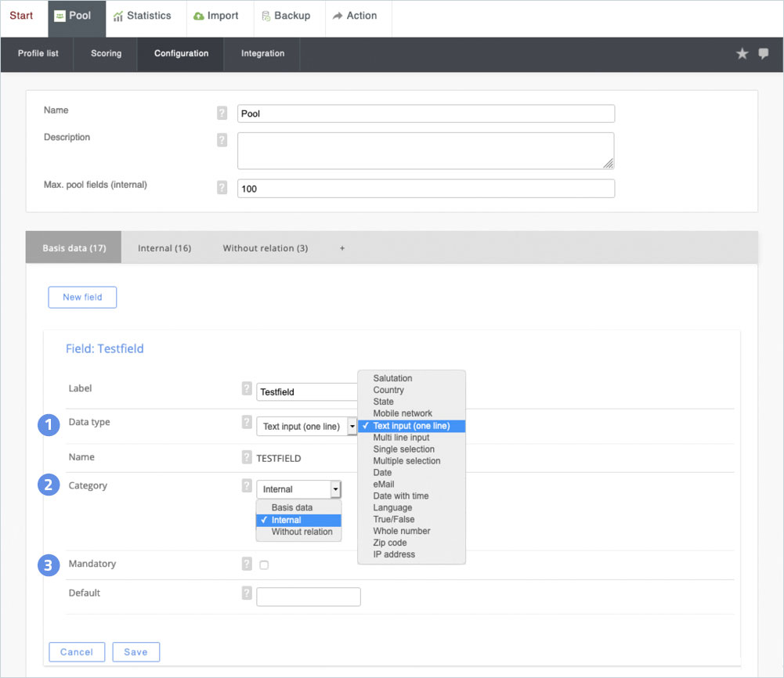Select 'Multiple selection' data type option

click(406, 461)
